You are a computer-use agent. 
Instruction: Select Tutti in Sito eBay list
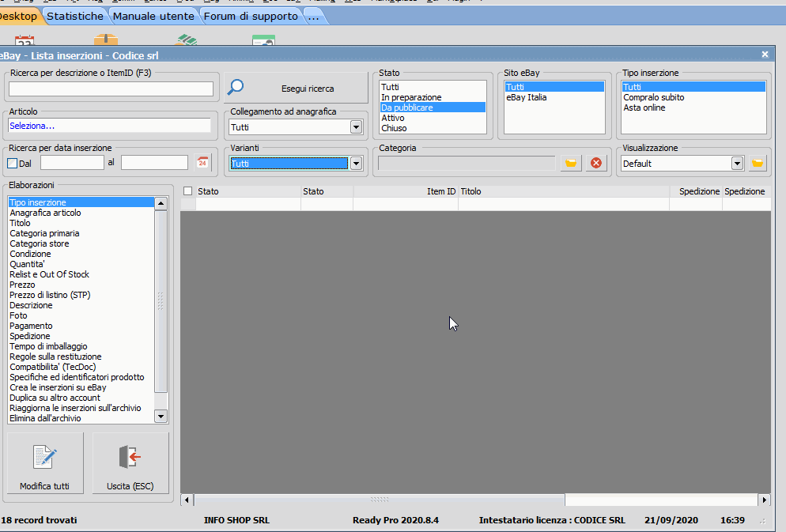point(554,87)
